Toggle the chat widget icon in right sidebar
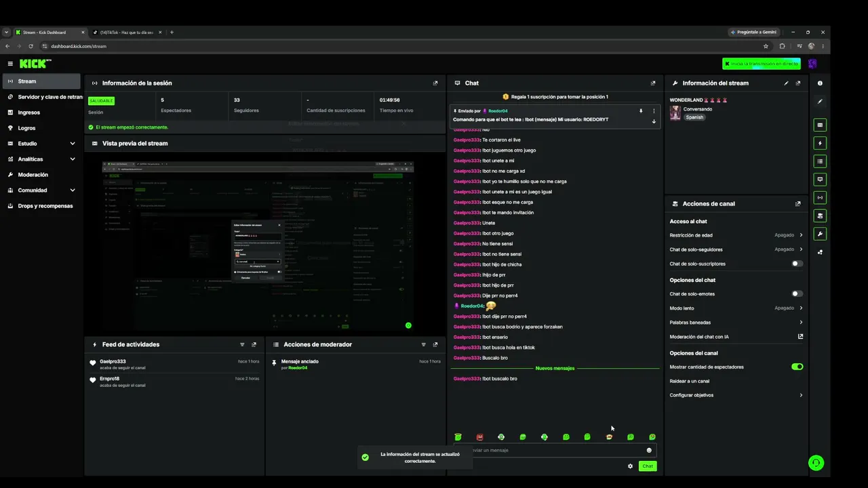This screenshot has height=488, width=868. pyautogui.click(x=820, y=180)
